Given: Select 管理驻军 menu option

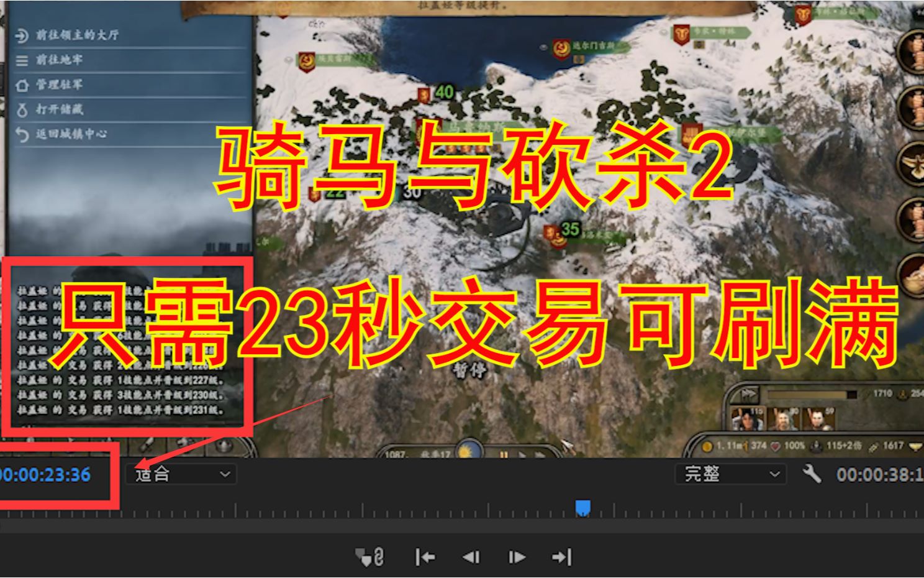Looking at the screenshot, I should click(59, 85).
